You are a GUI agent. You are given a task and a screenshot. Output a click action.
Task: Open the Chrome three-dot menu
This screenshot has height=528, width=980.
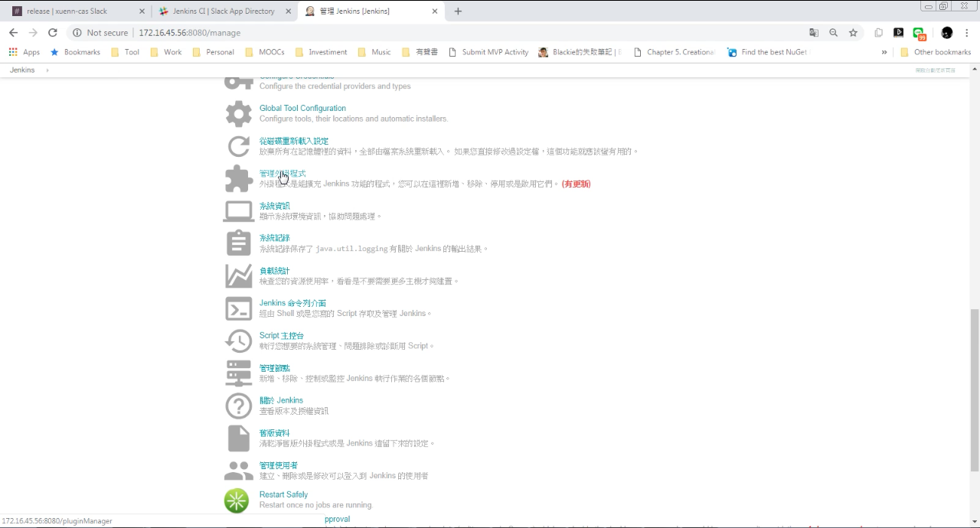coord(967,33)
